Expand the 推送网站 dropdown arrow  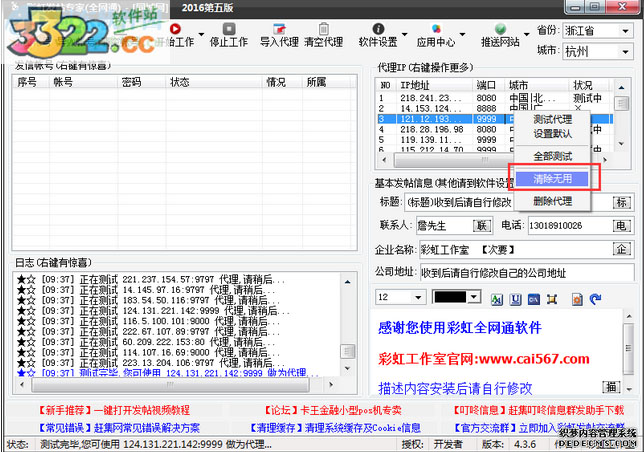(x=527, y=34)
